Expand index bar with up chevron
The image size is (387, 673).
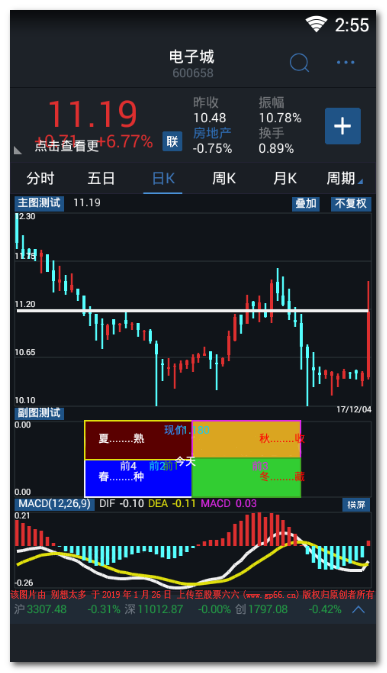click(x=358, y=609)
